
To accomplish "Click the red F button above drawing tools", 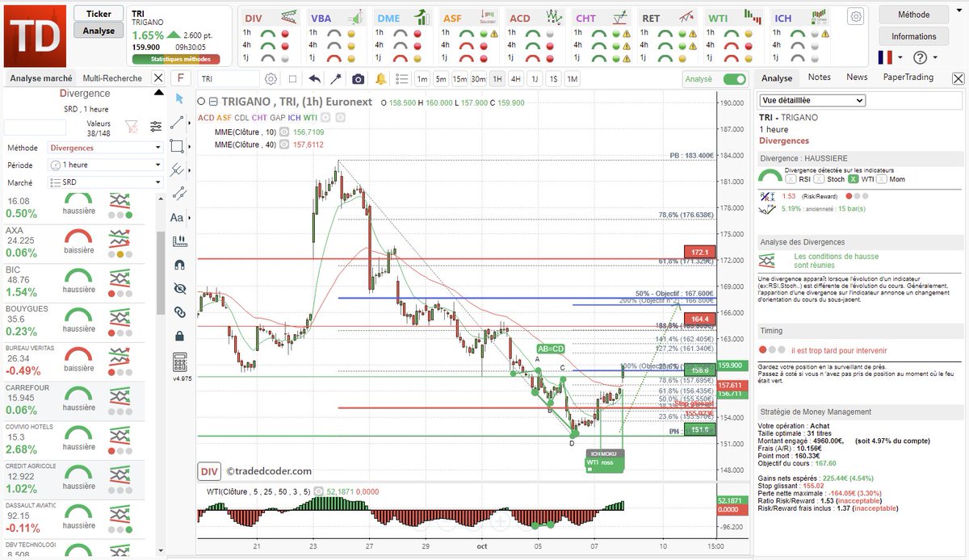I will click(x=180, y=78).
